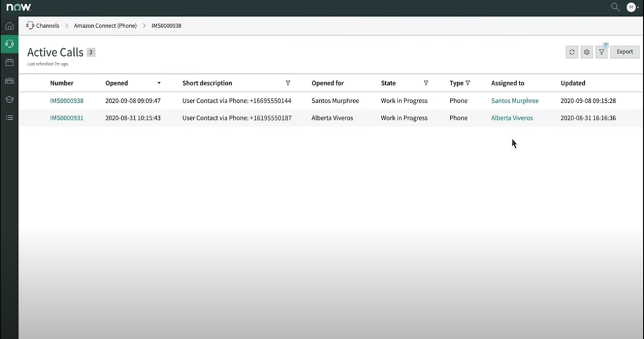Open Alberta Viveros assigned-to link
The image size is (644, 339).
click(x=512, y=118)
